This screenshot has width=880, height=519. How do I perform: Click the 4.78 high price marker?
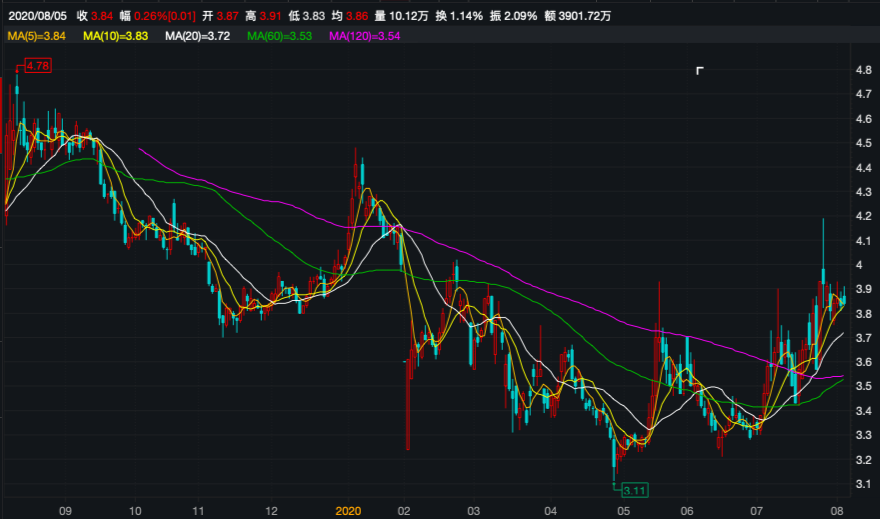pos(38,66)
